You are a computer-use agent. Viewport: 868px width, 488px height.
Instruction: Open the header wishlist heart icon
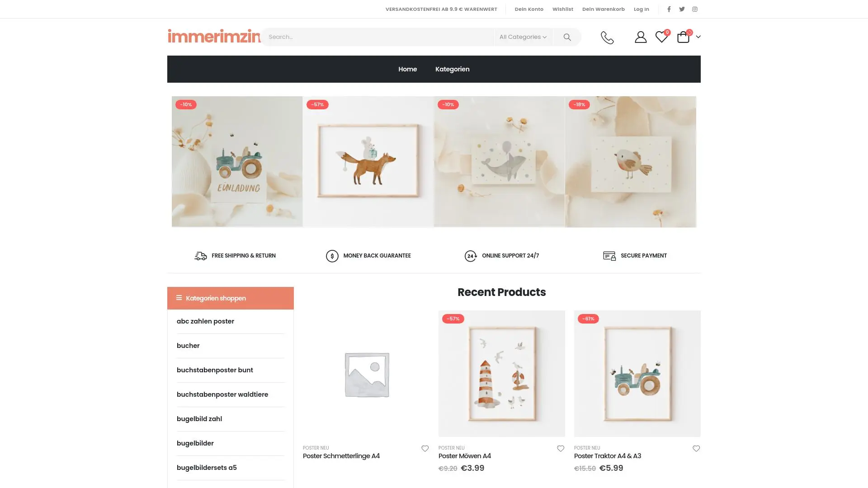661,37
